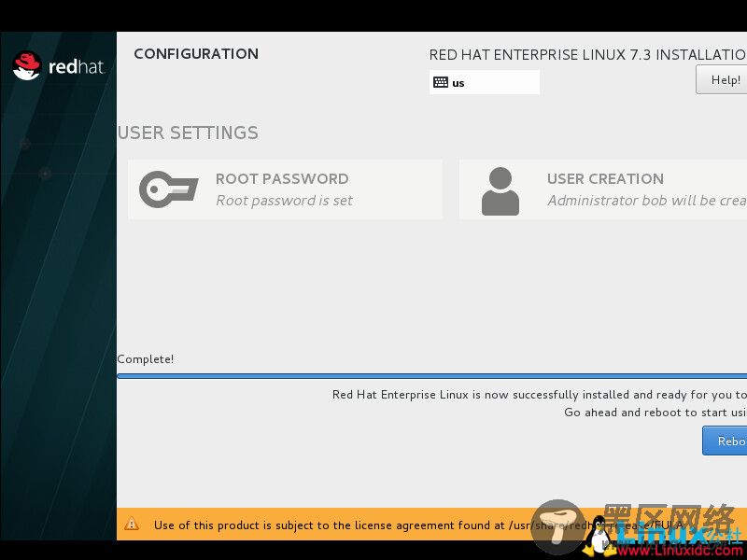747x560 pixels.
Task: Click the installation progress bar
Action: click(432, 376)
